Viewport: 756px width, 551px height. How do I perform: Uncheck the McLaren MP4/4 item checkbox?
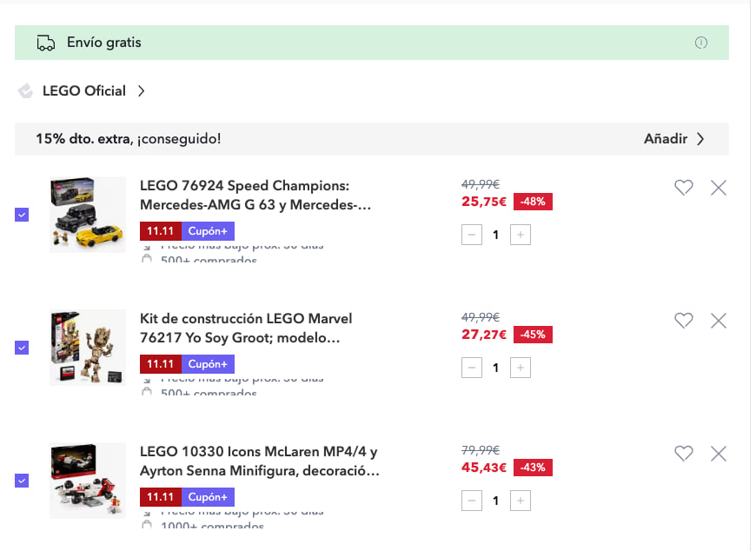coord(20,481)
